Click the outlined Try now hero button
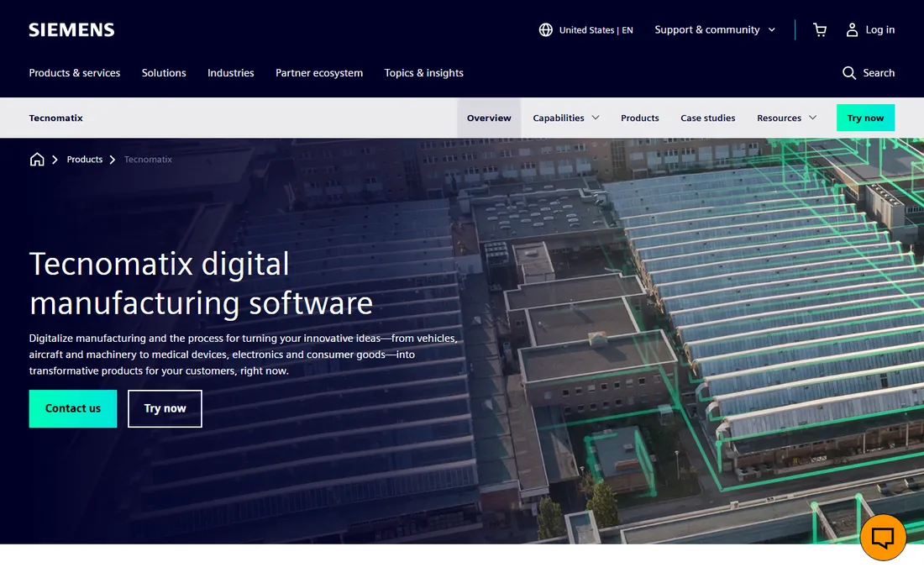The image size is (924, 578). [x=165, y=408]
